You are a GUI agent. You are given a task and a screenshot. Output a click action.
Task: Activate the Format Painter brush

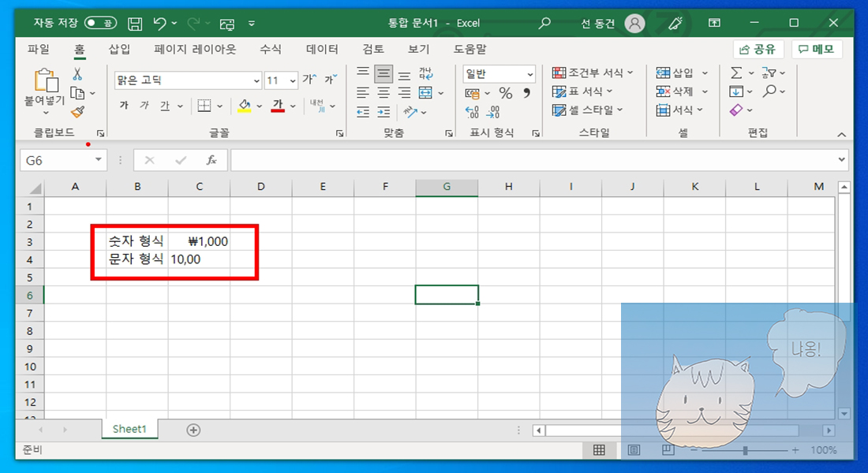pyautogui.click(x=77, y=112)
